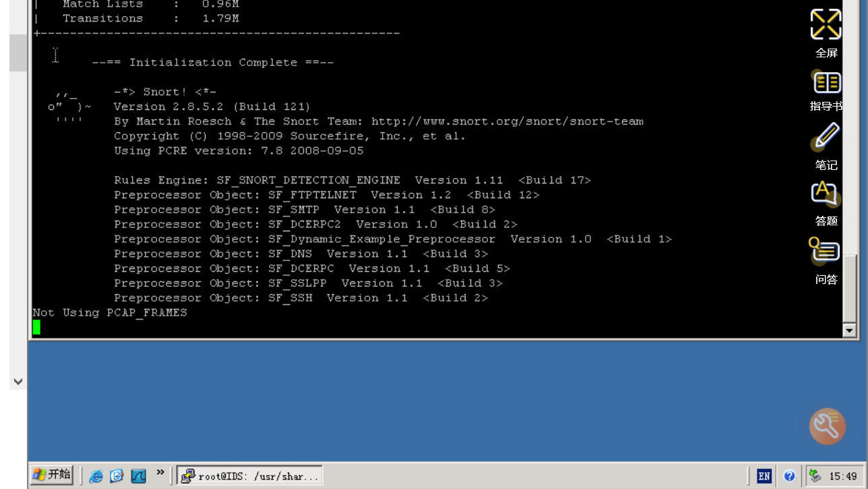
Task: Open the 笔记 notes pencil icon
Action: pos(826,137)
